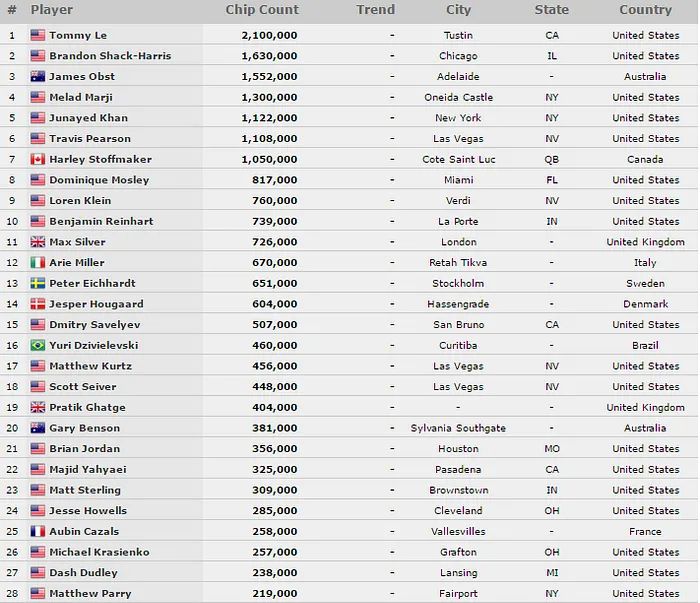The height and width of the screenshot is (603, 700).
Task: Click the city Stockholm
Action: point(458,283)
